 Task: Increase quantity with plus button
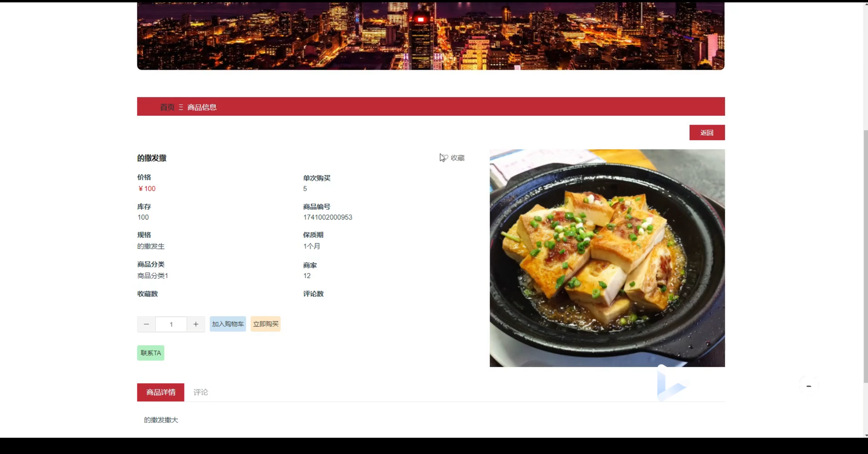point(196,324)
